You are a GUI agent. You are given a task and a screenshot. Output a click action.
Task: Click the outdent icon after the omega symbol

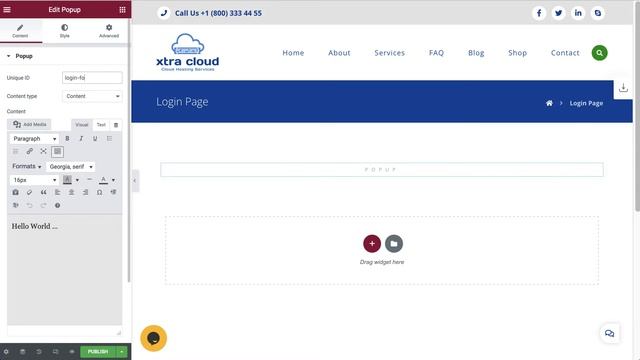click(113, 192)
